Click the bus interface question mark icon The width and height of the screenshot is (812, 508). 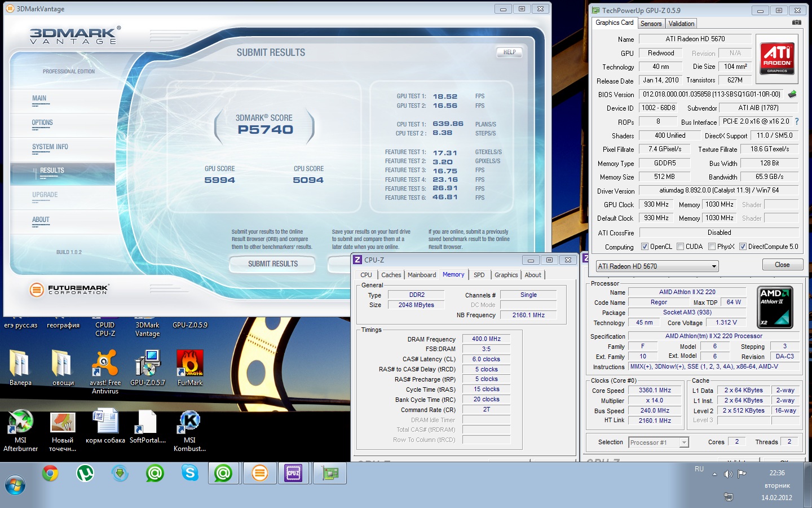coord(796,121)
